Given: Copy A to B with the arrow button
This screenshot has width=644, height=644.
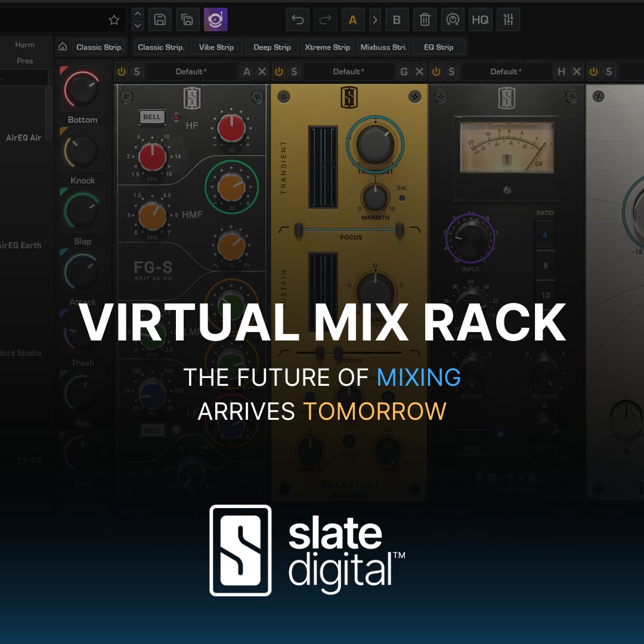Looking at the screenshot, I should tap(374, 19).
